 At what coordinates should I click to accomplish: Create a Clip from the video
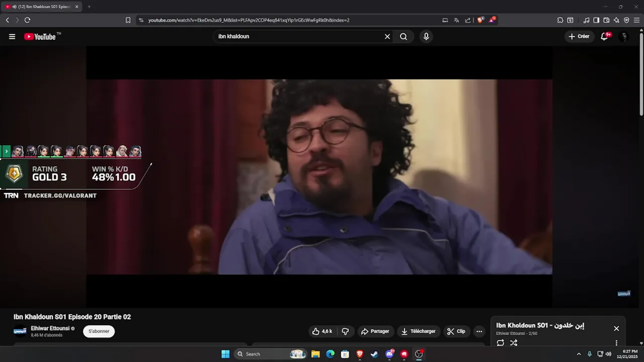456,331
